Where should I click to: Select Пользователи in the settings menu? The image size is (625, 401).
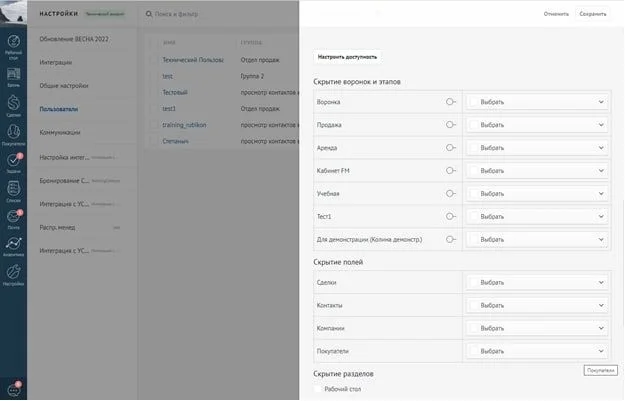(x=59, y=108)
